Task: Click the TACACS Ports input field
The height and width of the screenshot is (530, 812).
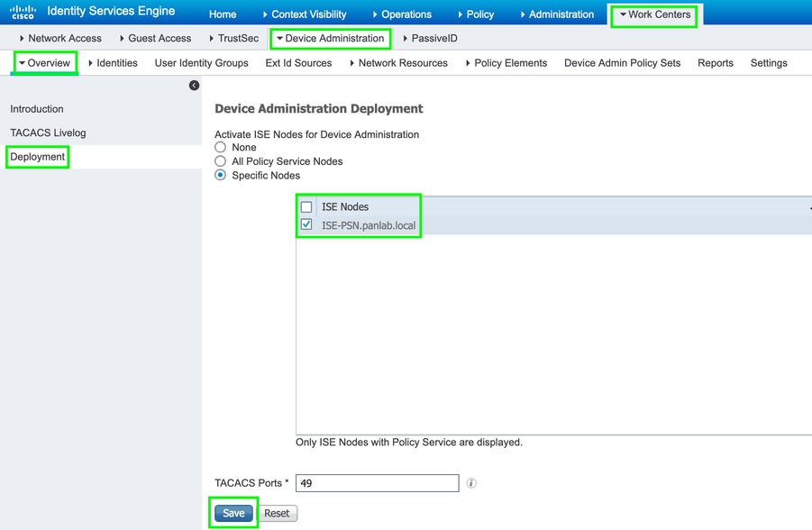Action: [x=377, y=483]
